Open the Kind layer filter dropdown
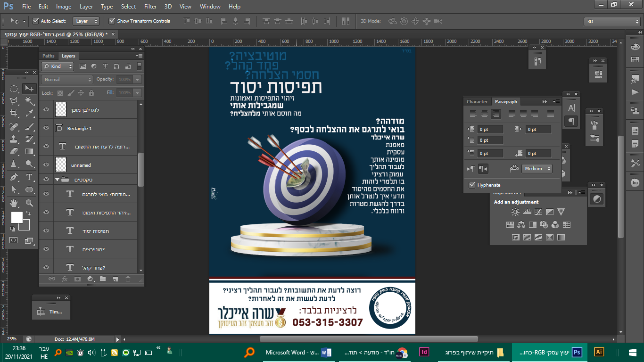Screen dimensions: 644x362 (x=58, y=66)
